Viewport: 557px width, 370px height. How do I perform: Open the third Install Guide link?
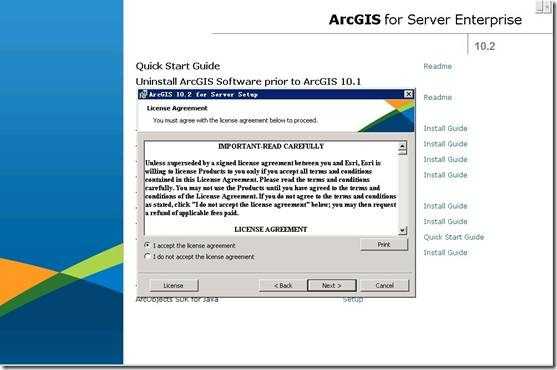point(445,159)
